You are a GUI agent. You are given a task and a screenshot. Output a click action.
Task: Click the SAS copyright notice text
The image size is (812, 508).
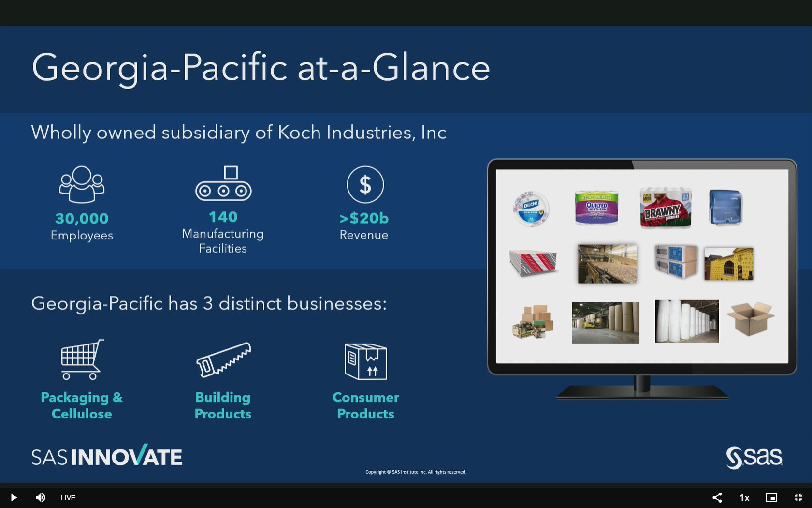coord(416,472)
